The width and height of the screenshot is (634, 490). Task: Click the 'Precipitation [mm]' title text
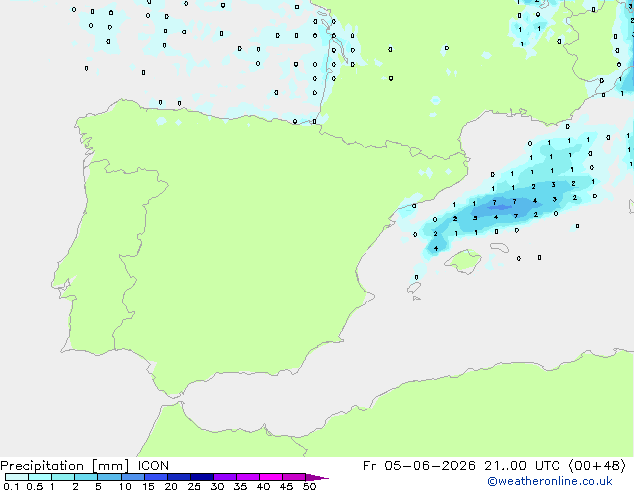(x=65, y=466)
